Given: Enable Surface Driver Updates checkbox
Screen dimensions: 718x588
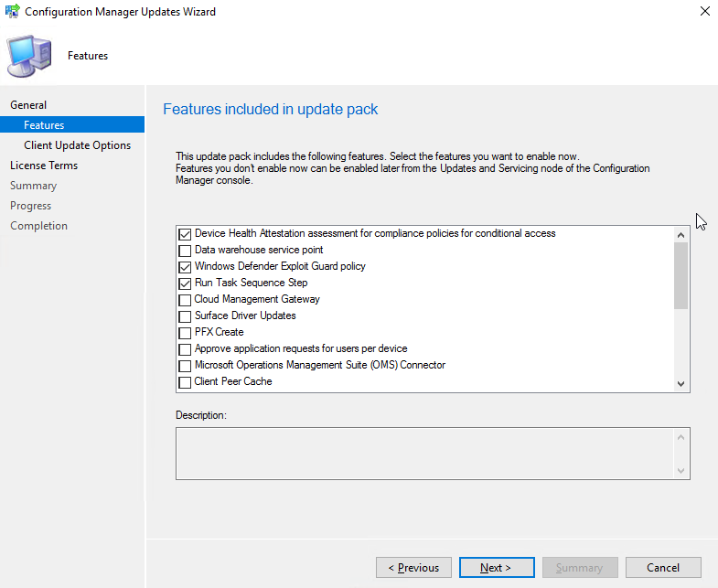Looking at the screenshot, I should coord(185,316).
